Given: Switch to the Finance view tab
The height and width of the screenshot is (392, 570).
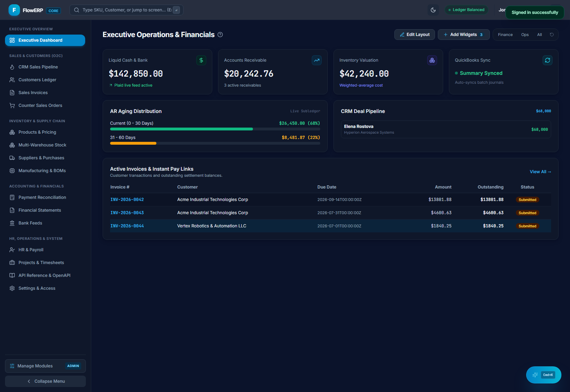Looking at the screenshot, I should tap(505, 35).
